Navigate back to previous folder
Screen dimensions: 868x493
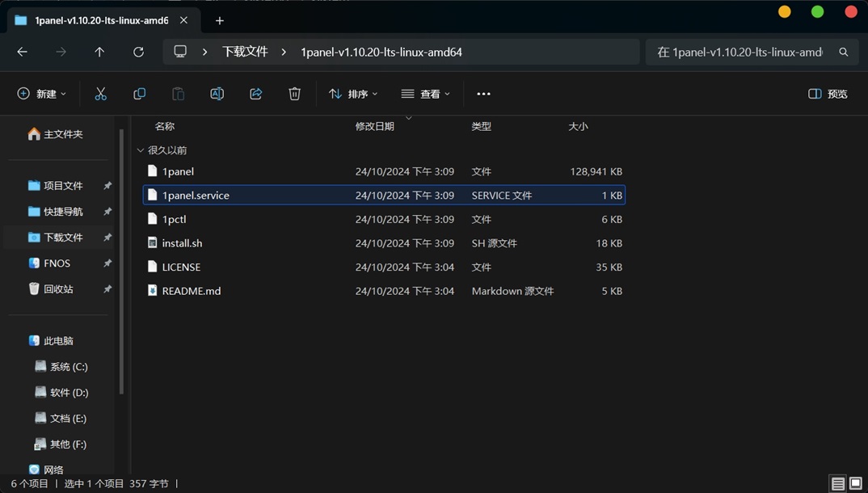tap(23, 52)
